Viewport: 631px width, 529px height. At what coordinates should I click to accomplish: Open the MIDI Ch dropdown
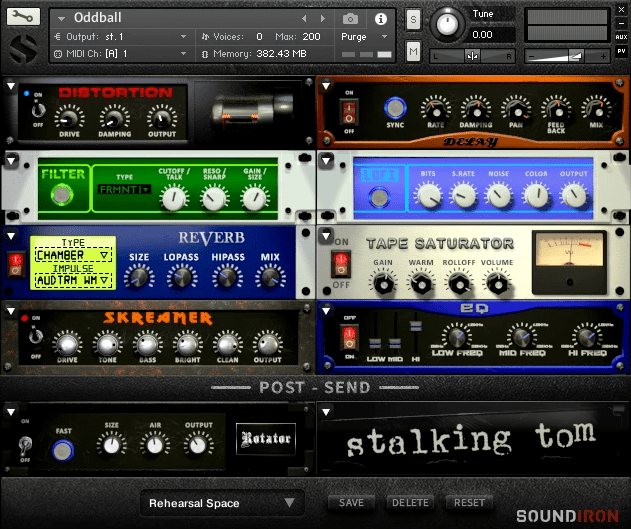point(121,54)
